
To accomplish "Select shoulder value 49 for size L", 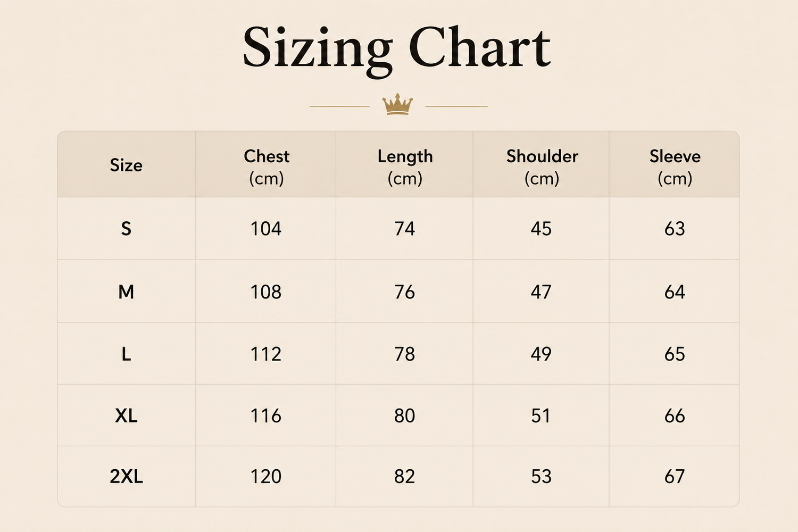I will [541, 354].
